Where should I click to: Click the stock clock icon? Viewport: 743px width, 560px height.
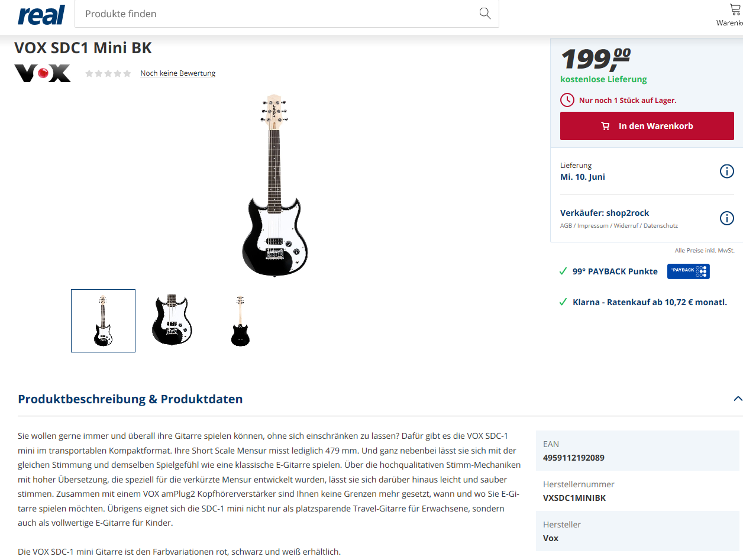tap(567, 100)
